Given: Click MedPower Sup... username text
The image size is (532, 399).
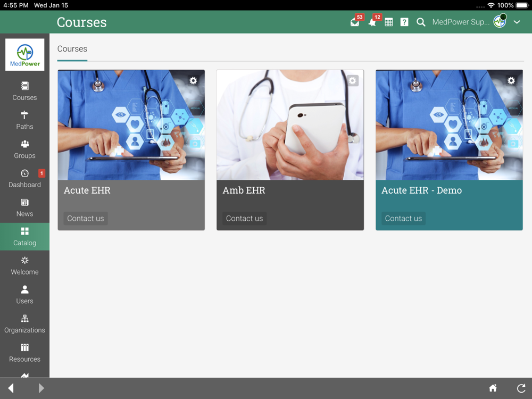Looking at the screenshot, I should pos(461,22).
